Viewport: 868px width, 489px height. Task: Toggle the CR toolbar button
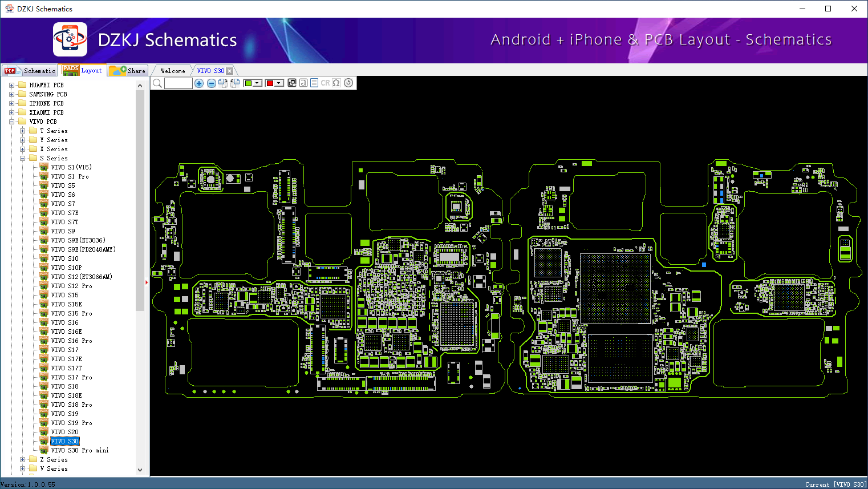point(325,83)
